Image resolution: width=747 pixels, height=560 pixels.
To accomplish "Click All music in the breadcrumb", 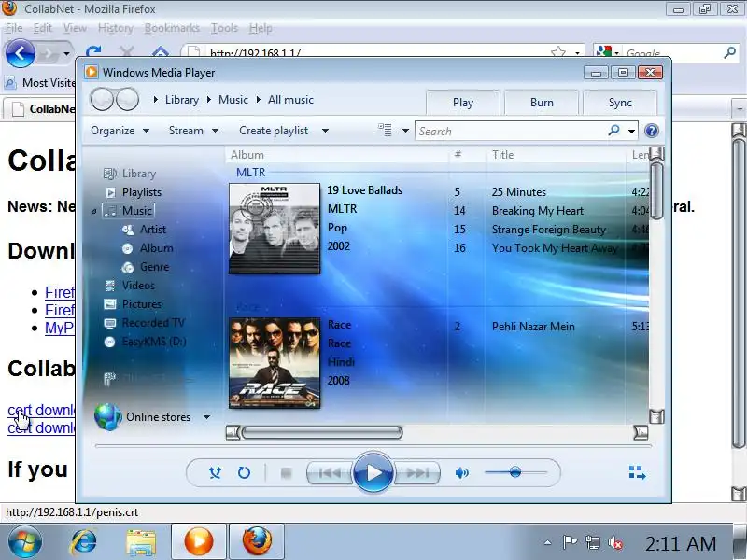I will click(290, 100).
